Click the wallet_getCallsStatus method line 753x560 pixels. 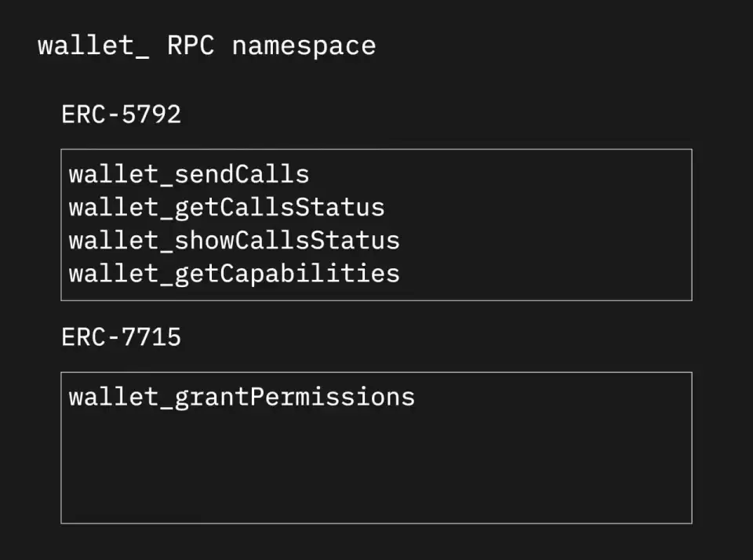[x=226, y=208]
